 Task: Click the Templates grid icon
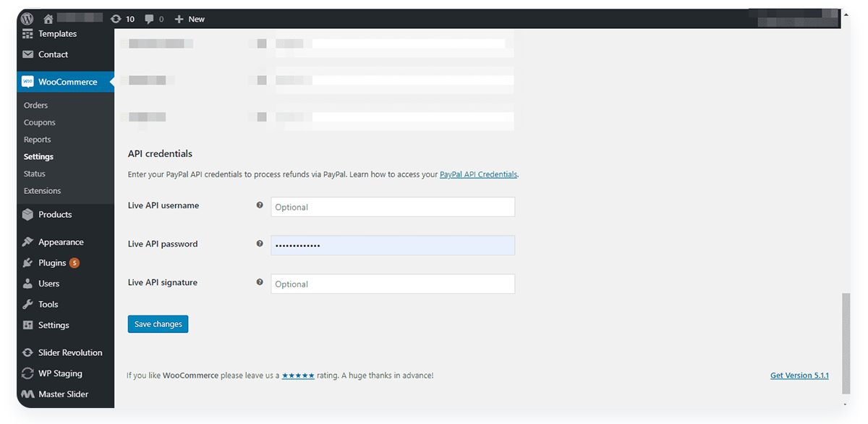point(27,34)
